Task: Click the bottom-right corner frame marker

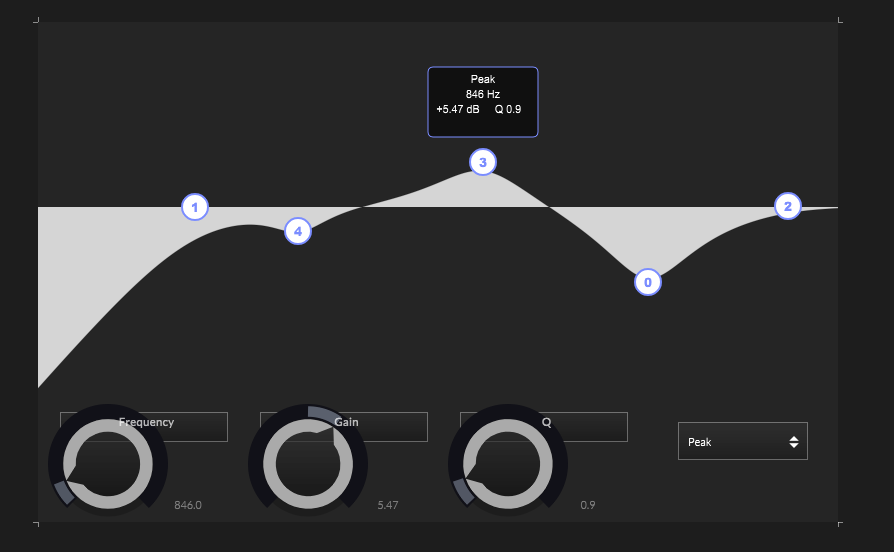Action: coord(840,522)
